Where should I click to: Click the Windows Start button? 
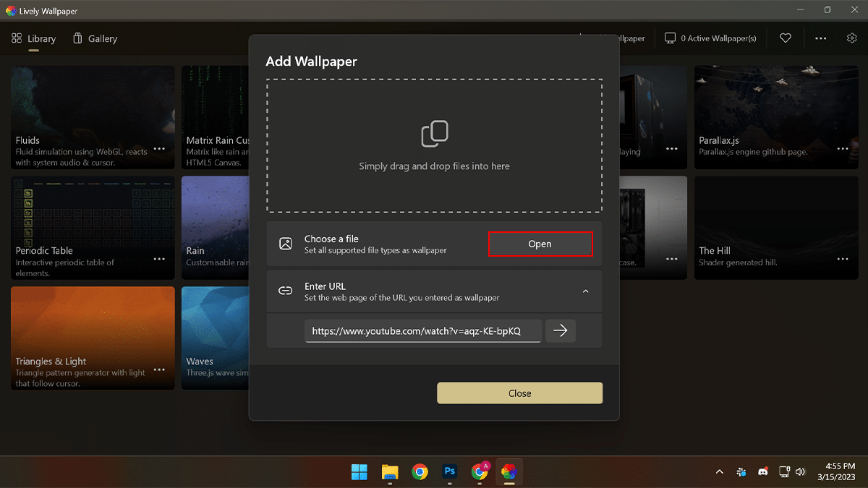point(359,472)
